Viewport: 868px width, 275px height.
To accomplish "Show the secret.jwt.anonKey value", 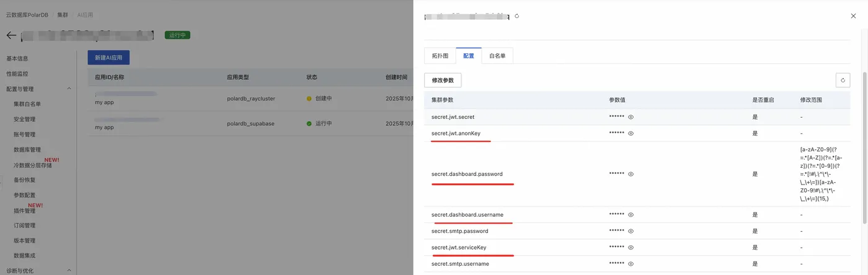I will [631, 133].
